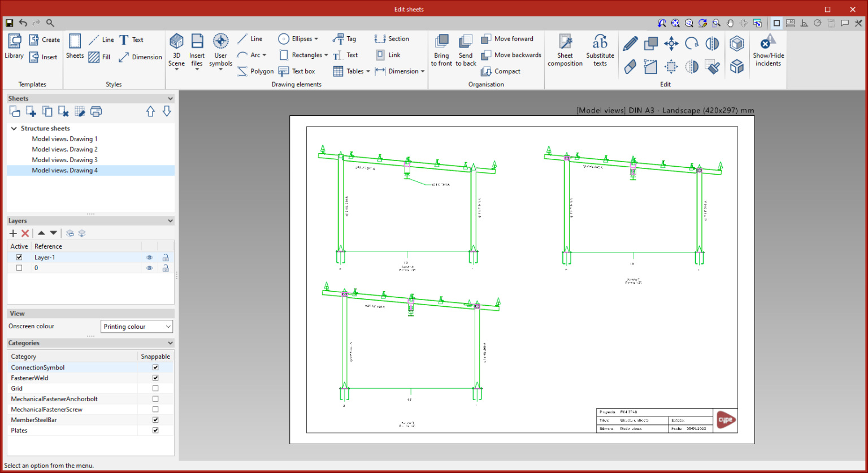Add a new layer with the plus icon
868x473 pixels.
click(12, 233)
